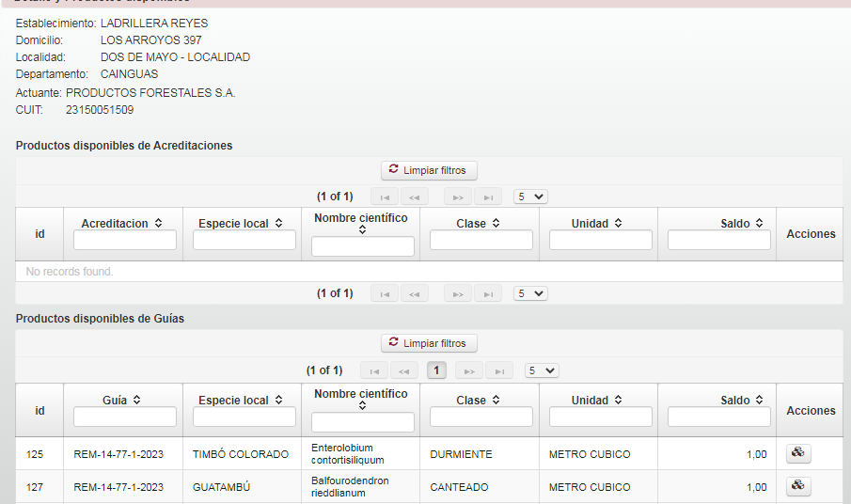Click PRODUCTOS FORESTALES S.A. text
Image resolution: width=851 pixels, height=504 pixels.
pyautogui.click(x=150, y=93)
